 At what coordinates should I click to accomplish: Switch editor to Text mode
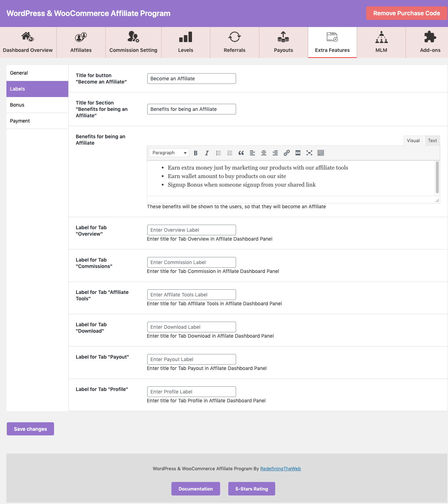click(x=432, y=140)
